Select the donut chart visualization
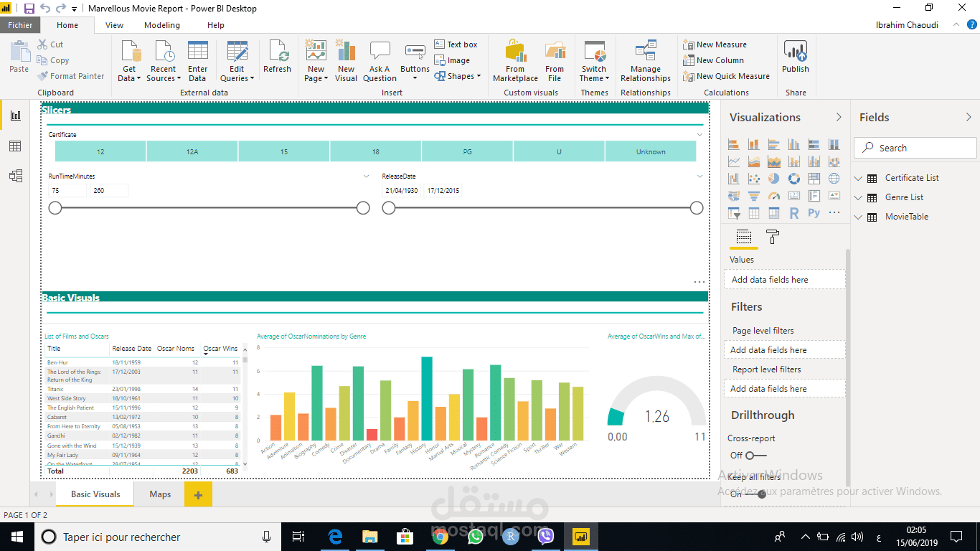The width and height of the screenshot is (980, 551). (794, 179)
